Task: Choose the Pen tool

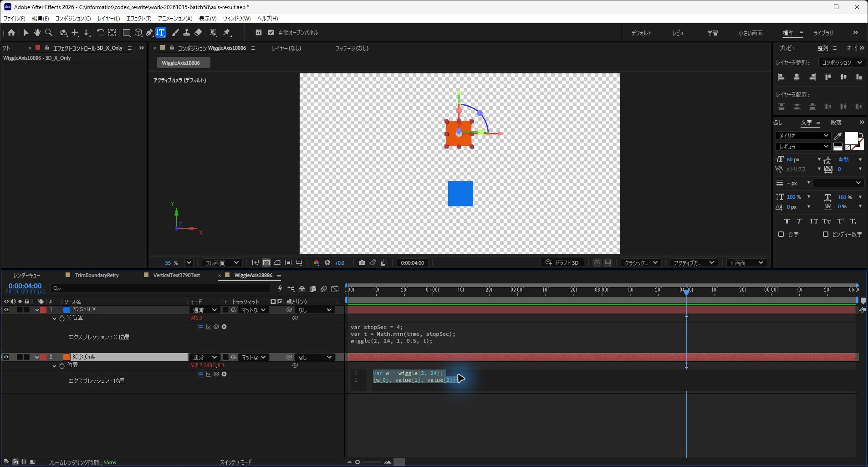Action: pyautogui.click(x=149, y=32)
